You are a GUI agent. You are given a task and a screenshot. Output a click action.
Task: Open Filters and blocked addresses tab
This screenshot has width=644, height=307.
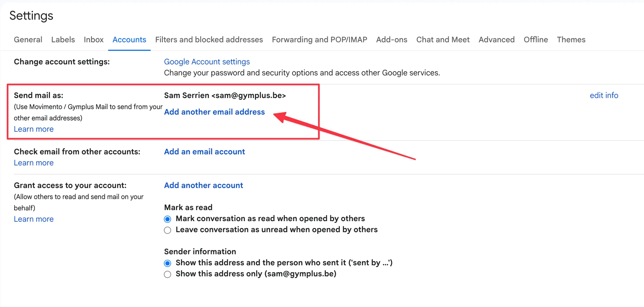pos(209,40)
